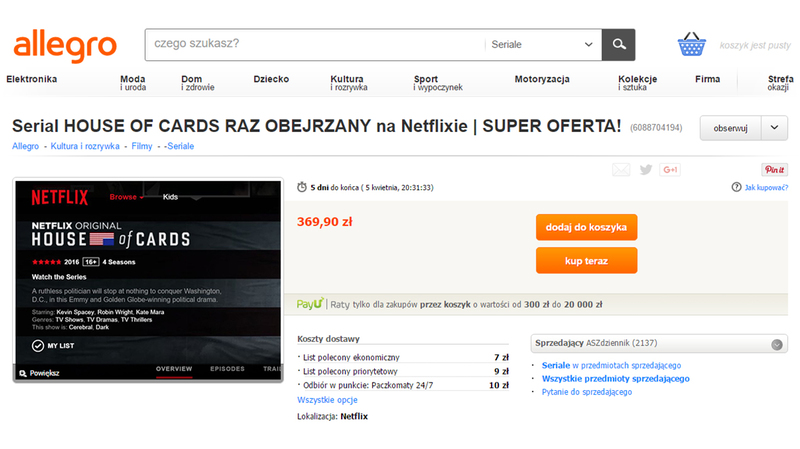Share the offer on Twitter

pyautogui.click(x=646, y=169)
